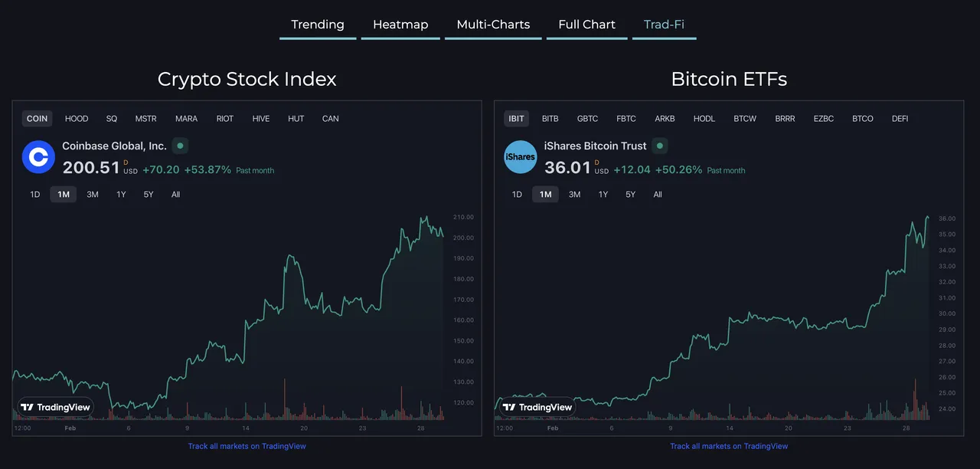Click the +70.20 Coinbase gain value

pos(161,170)
